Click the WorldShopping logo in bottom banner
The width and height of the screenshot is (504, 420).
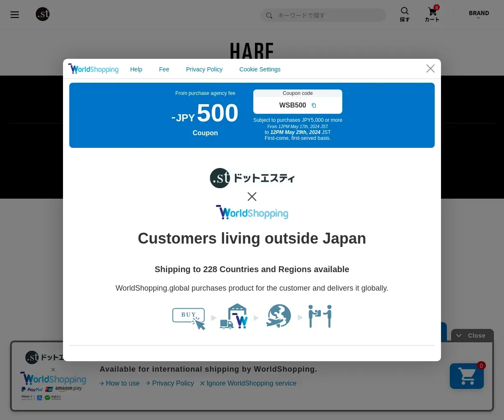pos(53,379)
